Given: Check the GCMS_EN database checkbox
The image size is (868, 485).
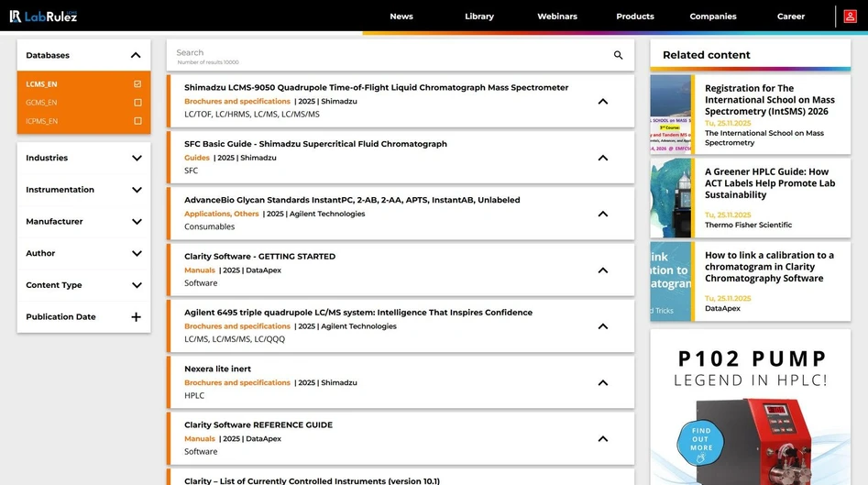Looking at the screenshot, I should (137, 103).
